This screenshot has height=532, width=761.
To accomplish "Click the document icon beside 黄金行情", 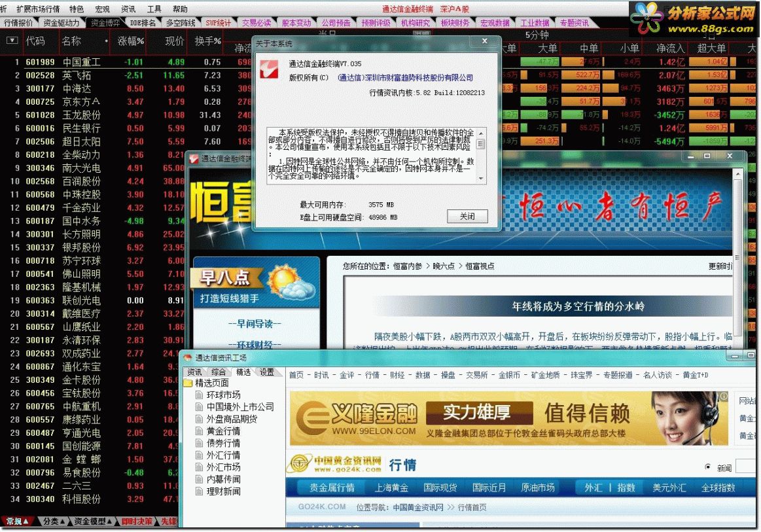I will pos(199,431).
